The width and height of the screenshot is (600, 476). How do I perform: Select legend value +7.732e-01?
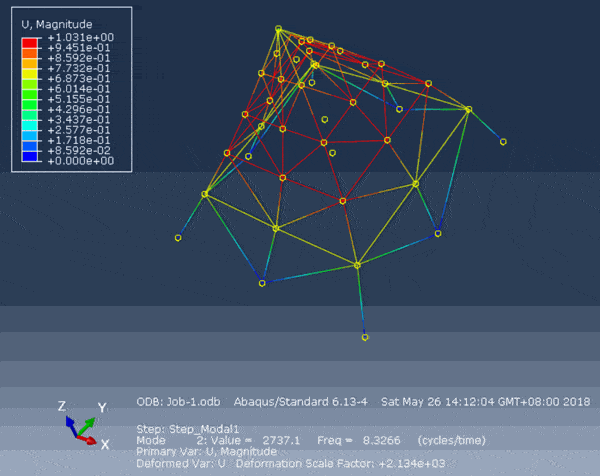click(x=78, y=68)
